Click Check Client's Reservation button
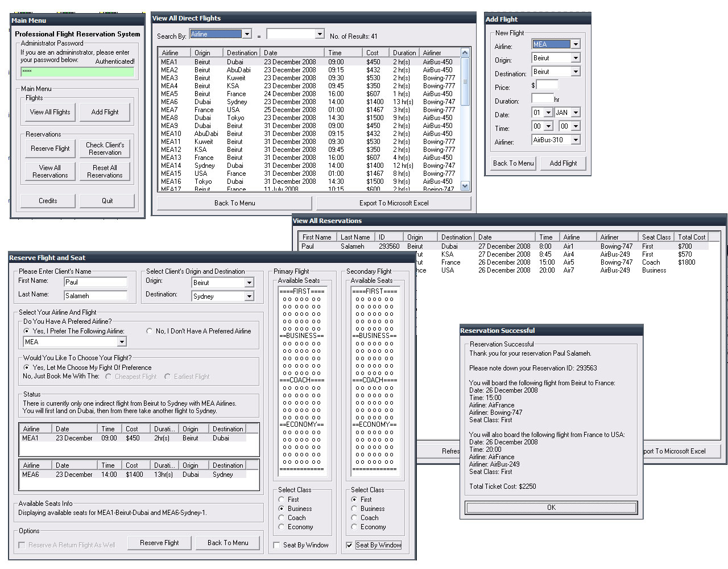 coord(105,149)
